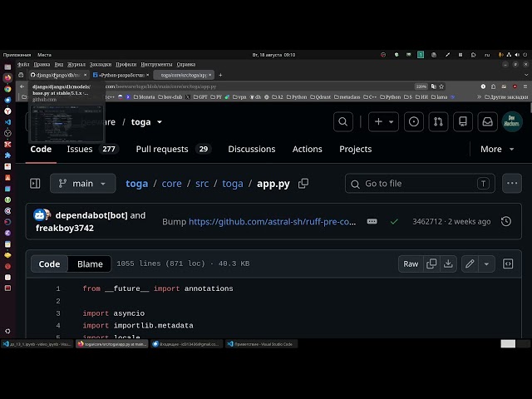Switch to the Code view toggle
Viewport: 532px width, 399px height.
point(49,264)
